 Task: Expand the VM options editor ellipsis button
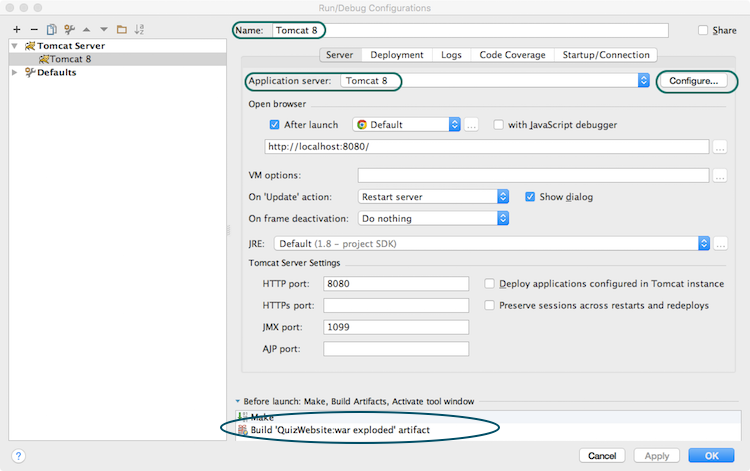pyautogui.click(x=720, y=175)
